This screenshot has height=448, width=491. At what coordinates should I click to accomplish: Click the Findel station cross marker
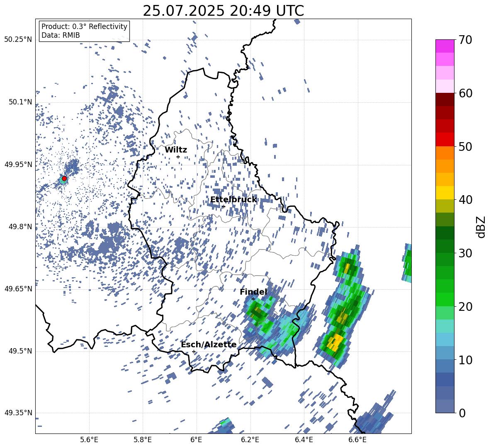[x=253, y=299]
